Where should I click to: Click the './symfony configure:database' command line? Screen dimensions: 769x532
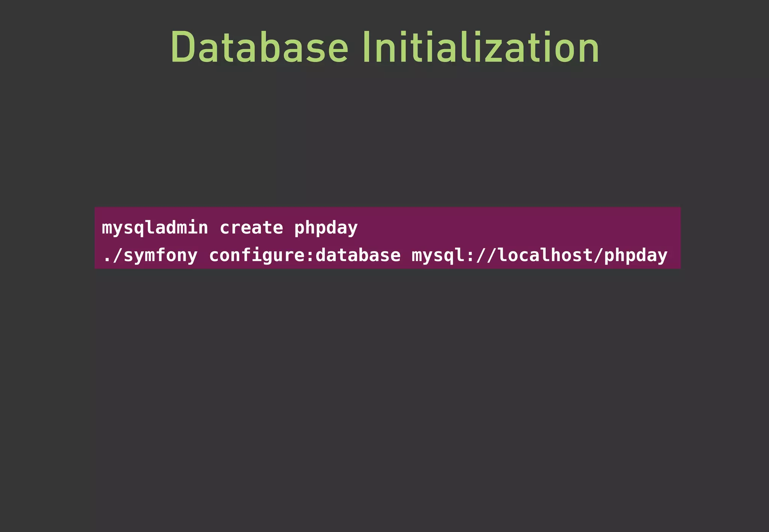385,255
